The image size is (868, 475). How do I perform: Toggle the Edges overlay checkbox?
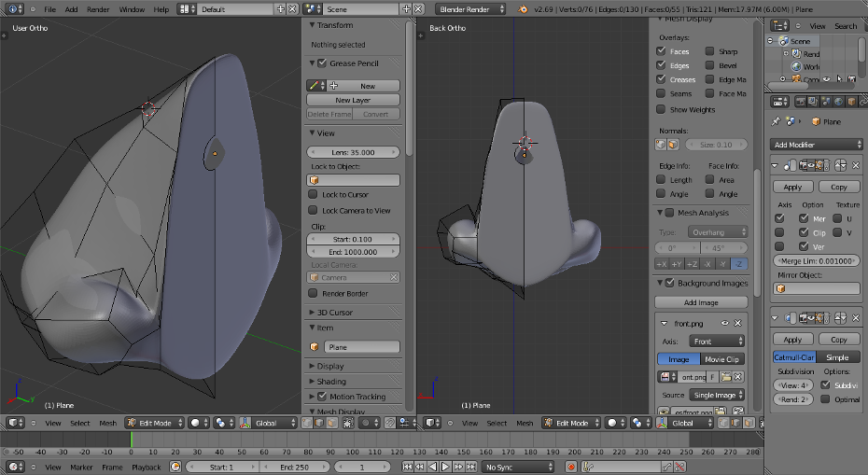pyautogui.click(x=661, y=65)
